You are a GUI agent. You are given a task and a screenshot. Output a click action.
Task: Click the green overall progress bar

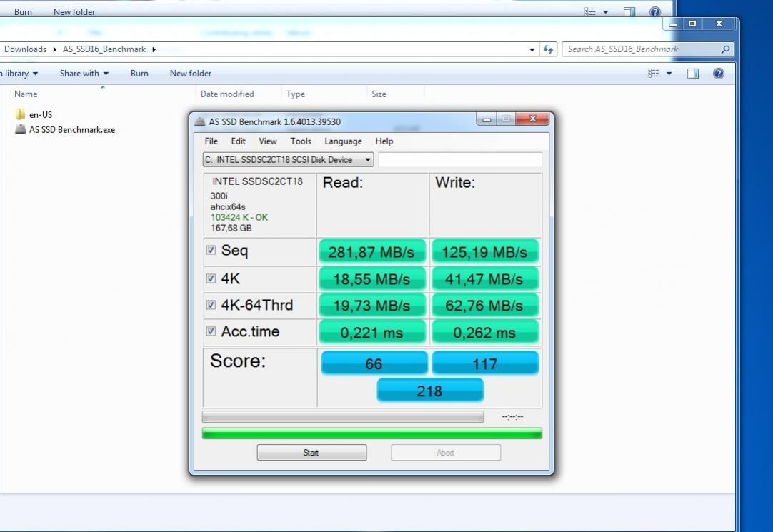[372, 433]
